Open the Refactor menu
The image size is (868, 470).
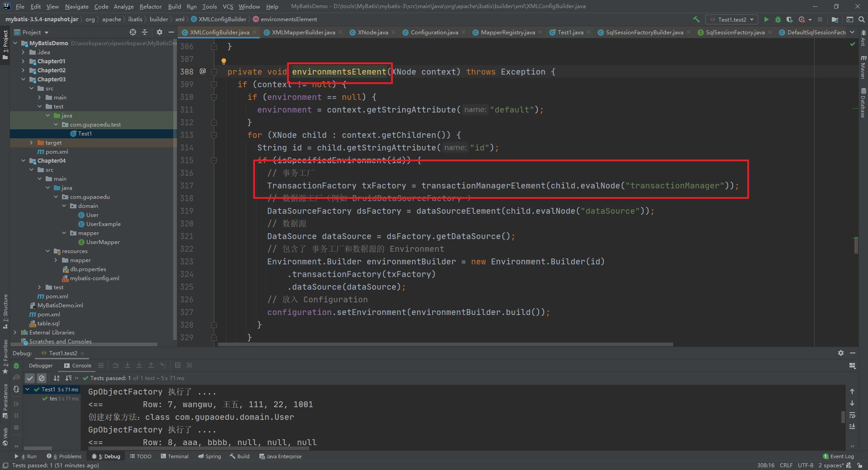point(151,6)
